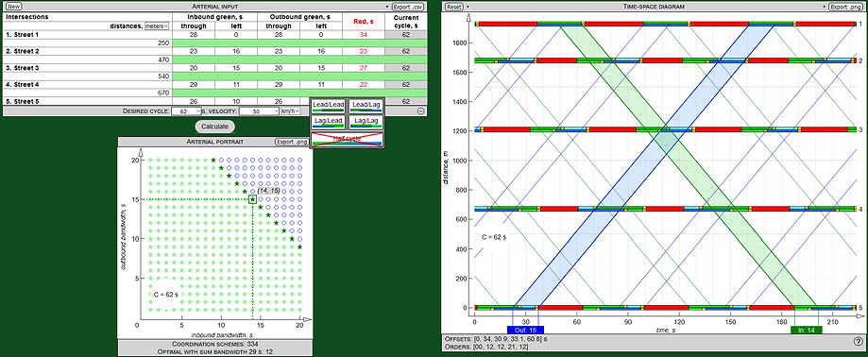Open the desired cycle 62 dropdown
The height and width of the screenshot is (357, 868).
click(187, 111)
